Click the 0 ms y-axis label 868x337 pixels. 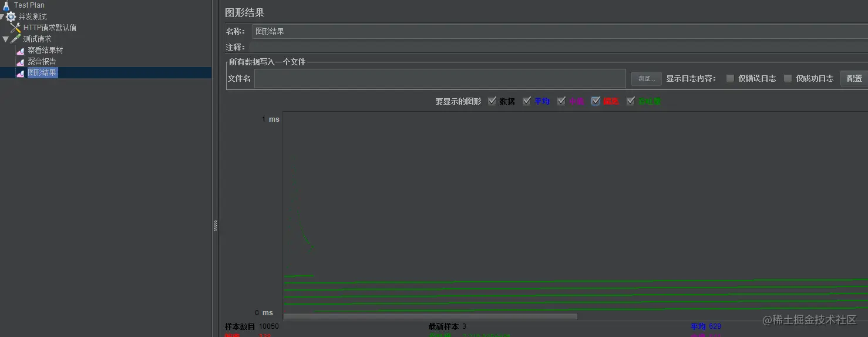[x=264, y=313]
